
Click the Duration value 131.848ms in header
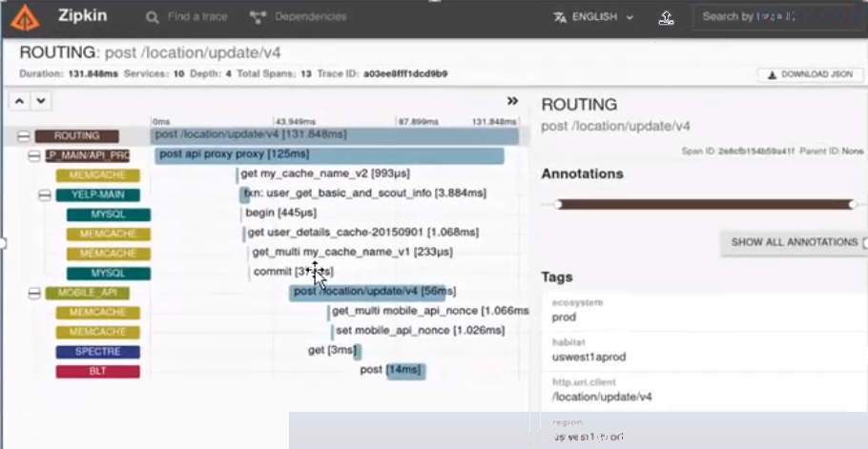(x=93, y=74)
